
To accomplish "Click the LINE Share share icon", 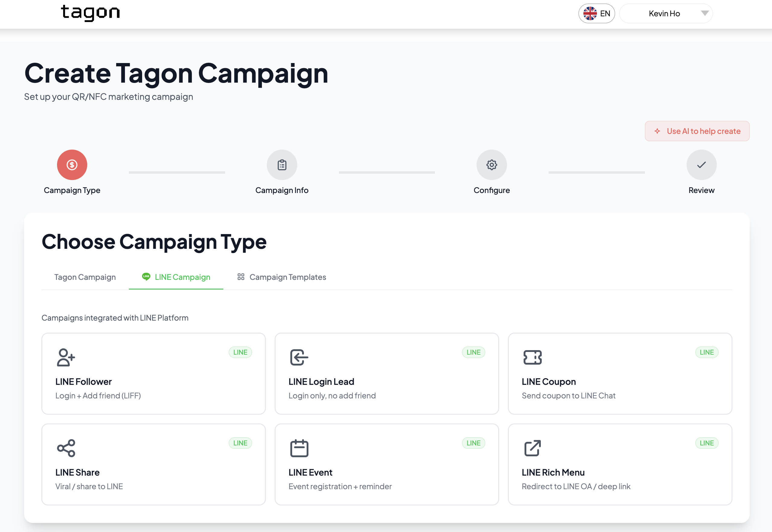I will click(x=66, y=448).
